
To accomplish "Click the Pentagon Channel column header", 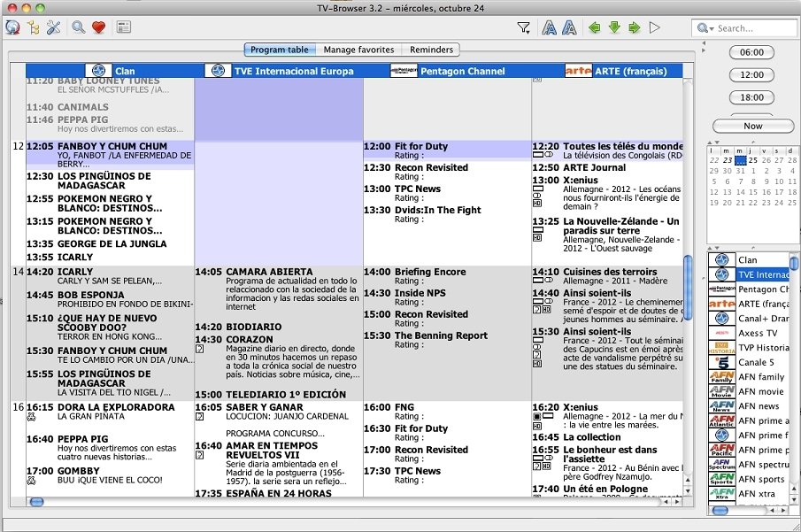I will click(x=448, y=71).
